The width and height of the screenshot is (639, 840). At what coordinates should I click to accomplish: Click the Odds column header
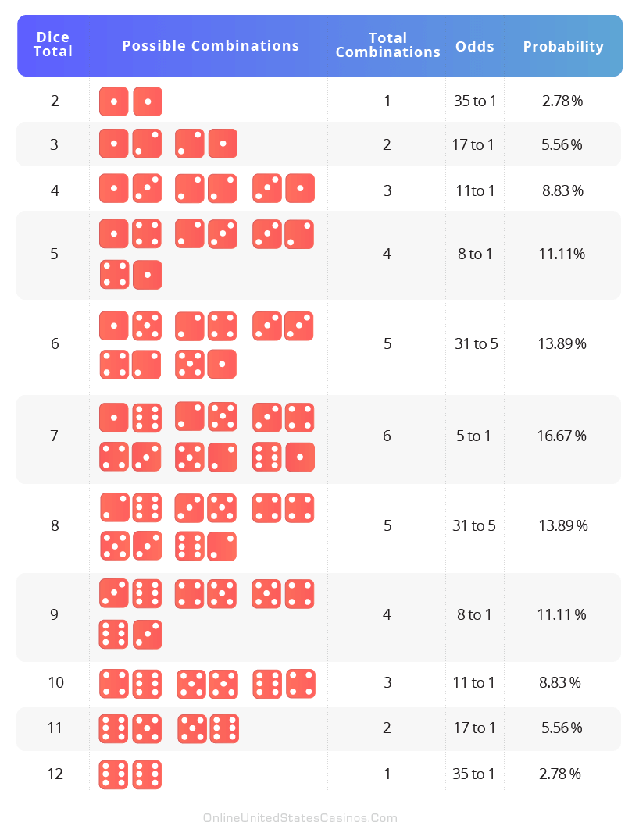[x=475, y=47]
